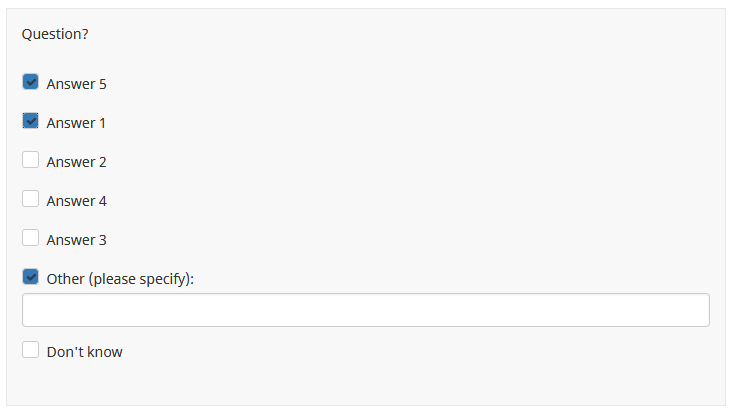Focus the Other specify text field
Image resolution: width=734 pixels, height=418 pixels.
[x=365, y=310]
